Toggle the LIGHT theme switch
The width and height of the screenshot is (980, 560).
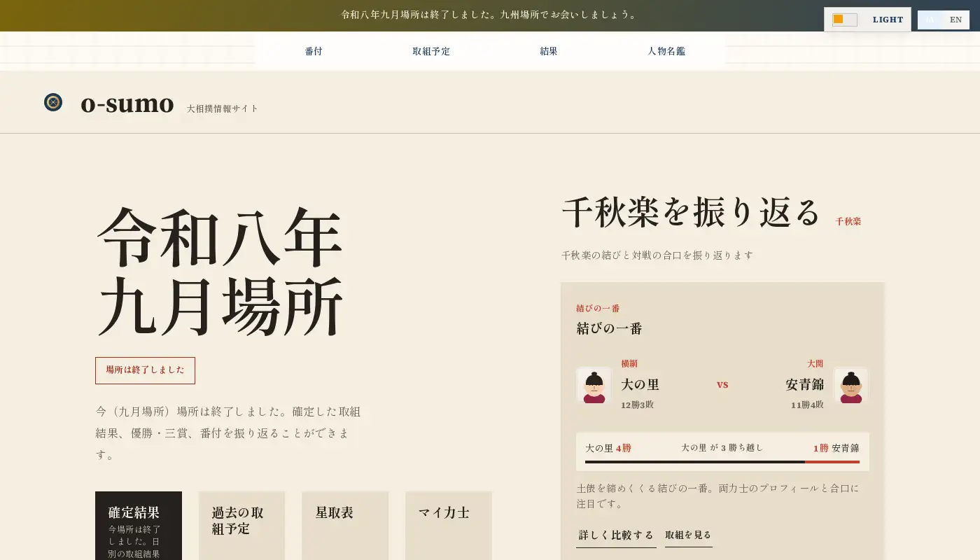867,20
